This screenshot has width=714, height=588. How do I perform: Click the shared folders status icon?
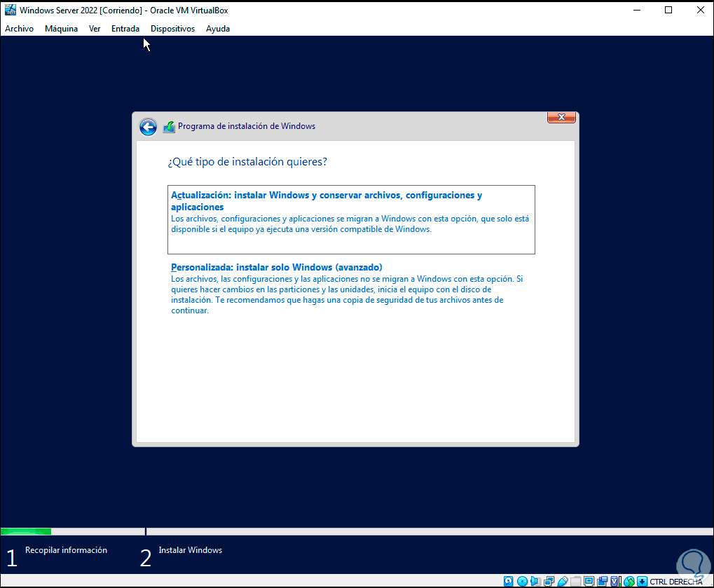[575, 581]
